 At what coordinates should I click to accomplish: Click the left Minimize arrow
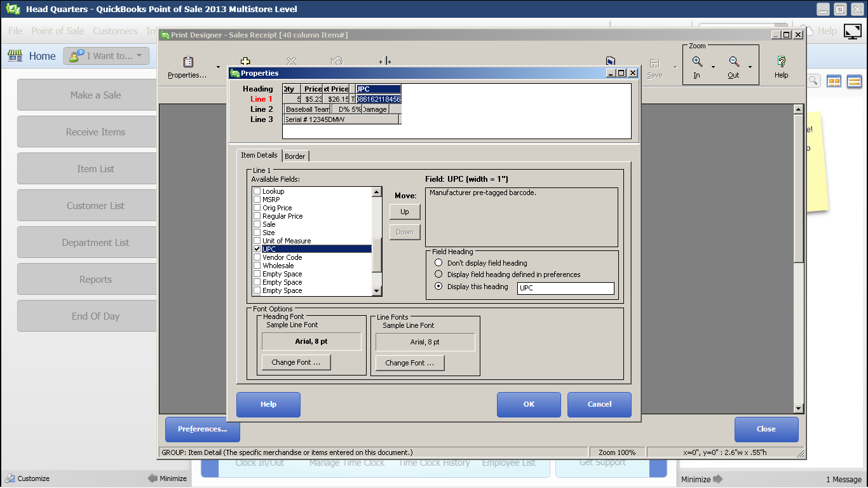153,478
